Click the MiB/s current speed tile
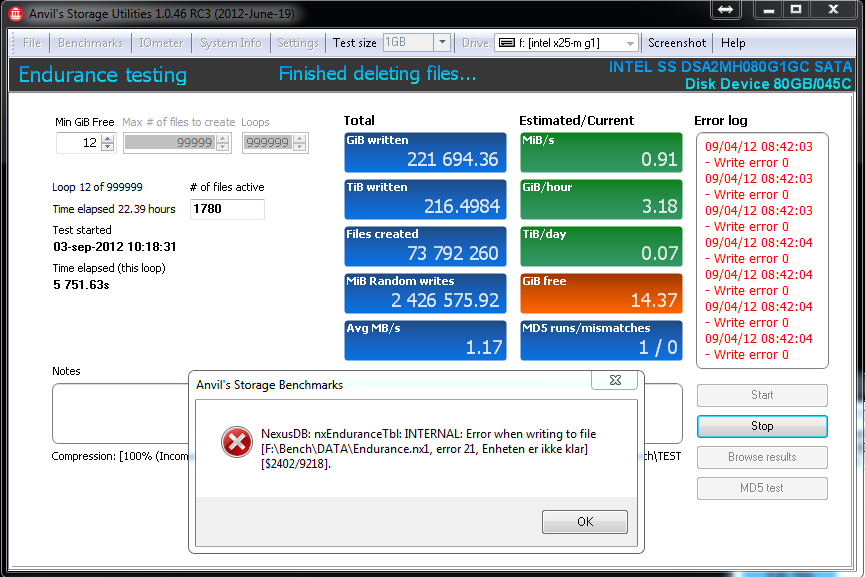865x577 pixels. (x=601, y=152)
